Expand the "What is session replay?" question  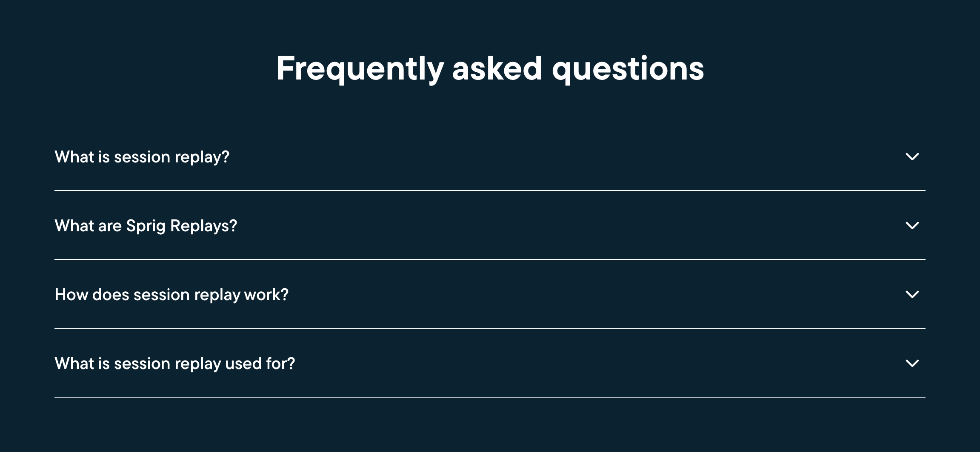click(x=142, y=157)
